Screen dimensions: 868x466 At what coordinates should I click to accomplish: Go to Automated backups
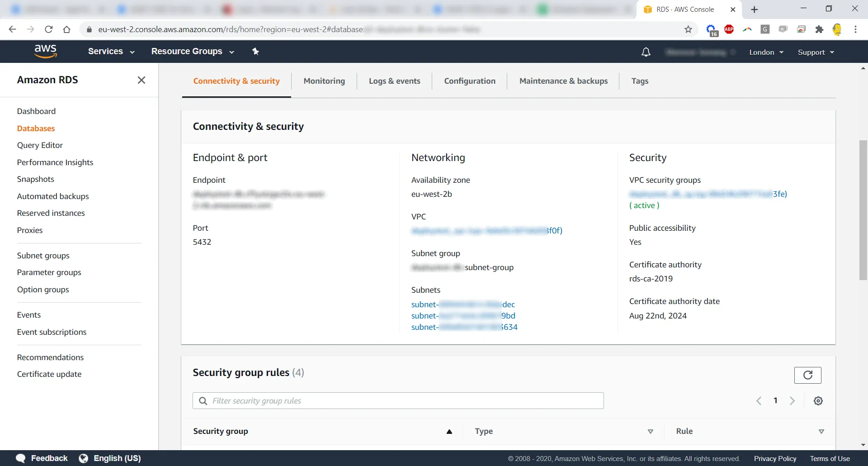tap(53, 196)
